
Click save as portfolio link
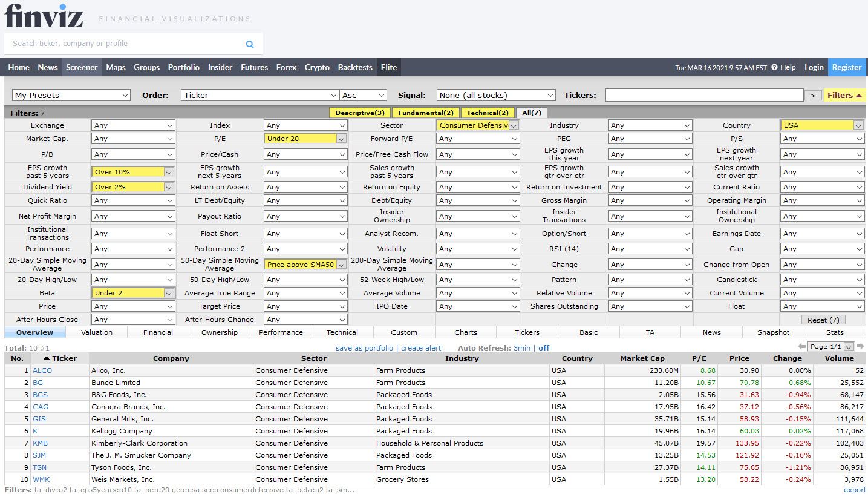coord(364,348)
